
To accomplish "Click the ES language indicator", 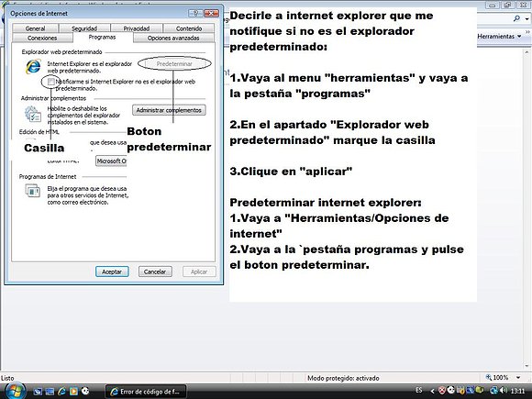I will pos(419,390).
